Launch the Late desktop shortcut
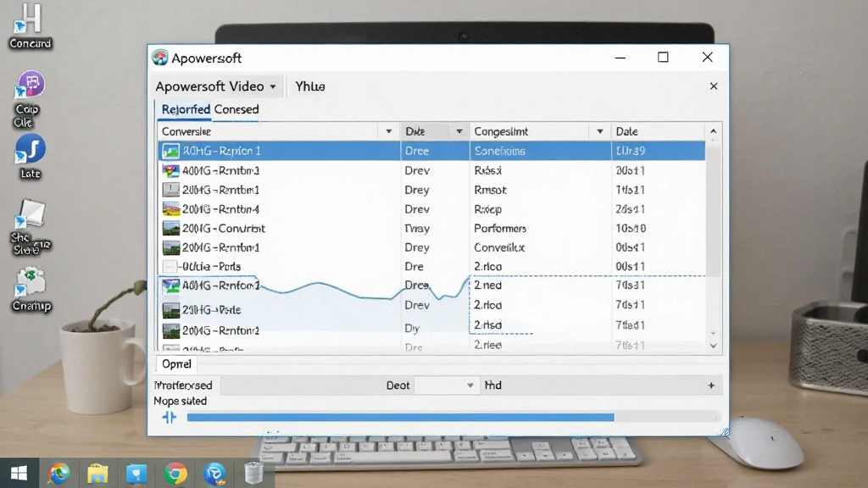 coord(30,156)
